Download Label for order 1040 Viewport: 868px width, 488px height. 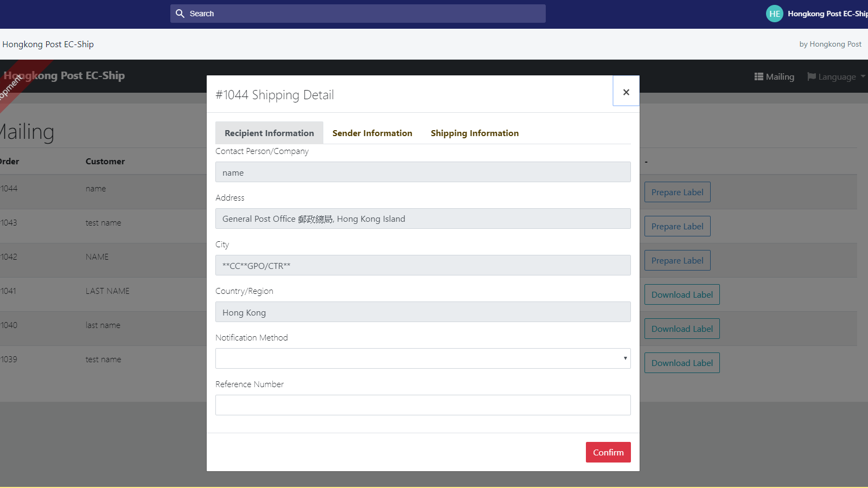tap(682, 329)
